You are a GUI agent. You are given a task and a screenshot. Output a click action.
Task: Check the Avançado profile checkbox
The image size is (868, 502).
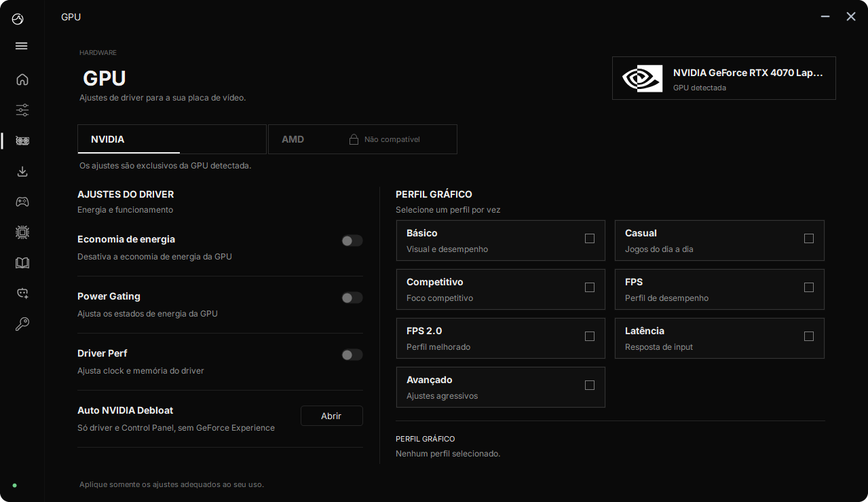point(590,385)
